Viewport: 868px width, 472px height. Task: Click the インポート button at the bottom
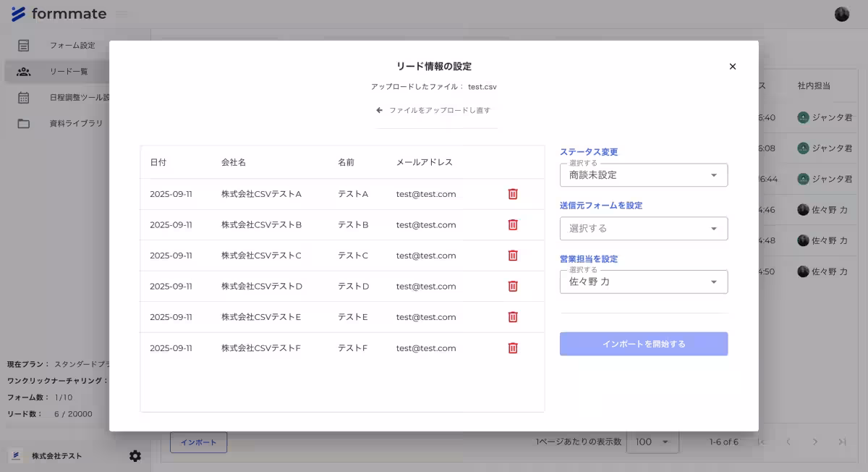199,441
